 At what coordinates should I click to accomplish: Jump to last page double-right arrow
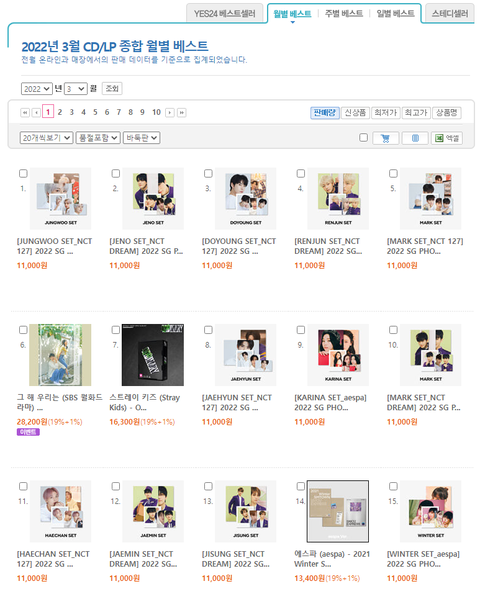[182, 112]
